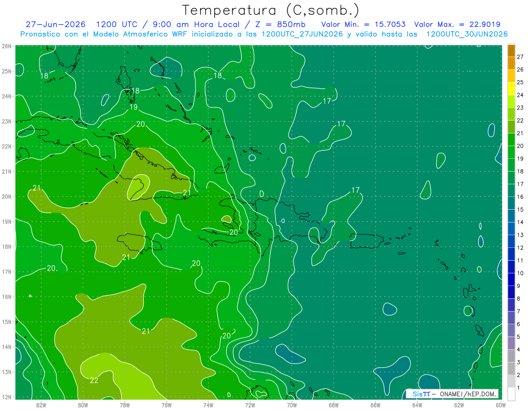This screenshot has height=411, width=532.
Task: Select latitude axis label "13N"
Action: pos(7,372)
